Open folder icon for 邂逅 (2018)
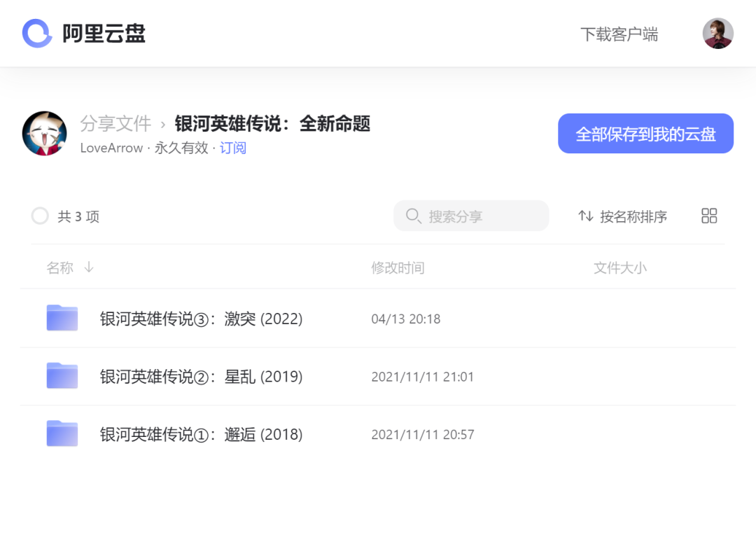Viewport: 756px width, 542px height. pos(62,433)
